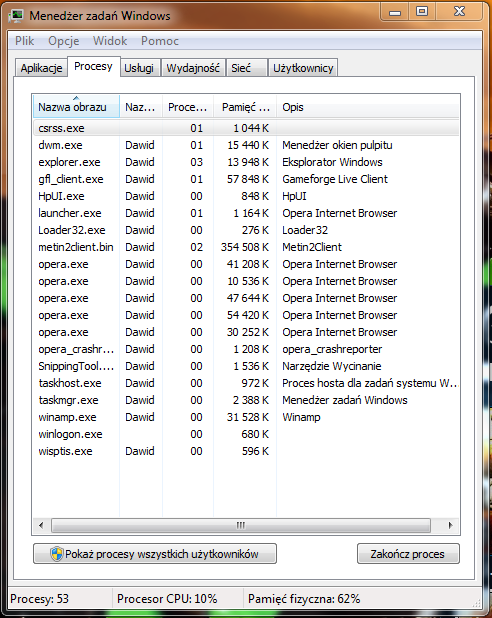Open the Plik menu
The width and height of the screenshot is (492, 618).
point(24,41)
